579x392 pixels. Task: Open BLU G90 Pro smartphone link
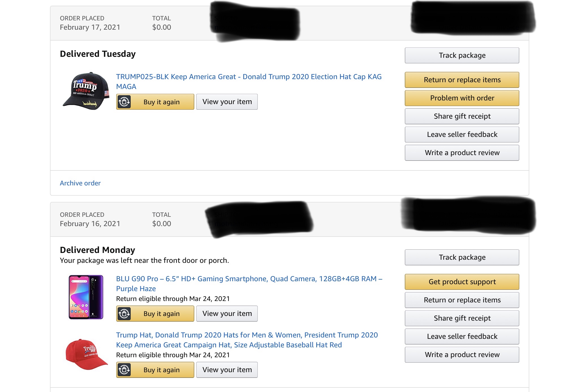tap(249, 279)
